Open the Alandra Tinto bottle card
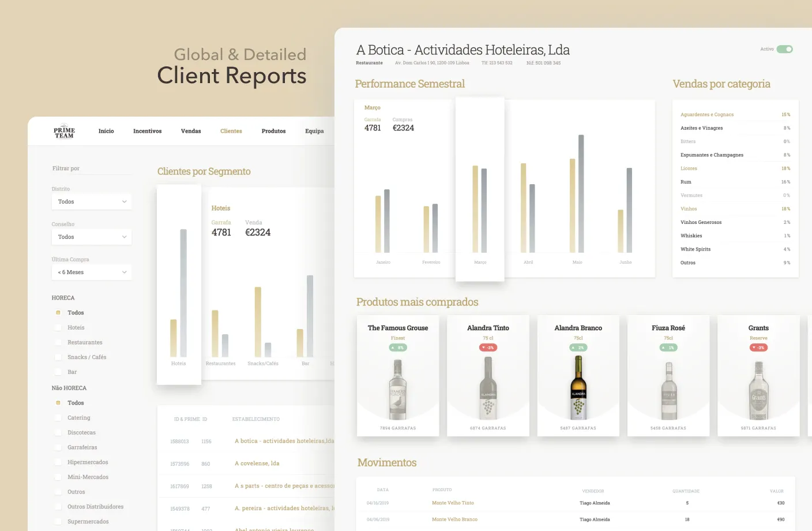 click(x=488, y=376)
